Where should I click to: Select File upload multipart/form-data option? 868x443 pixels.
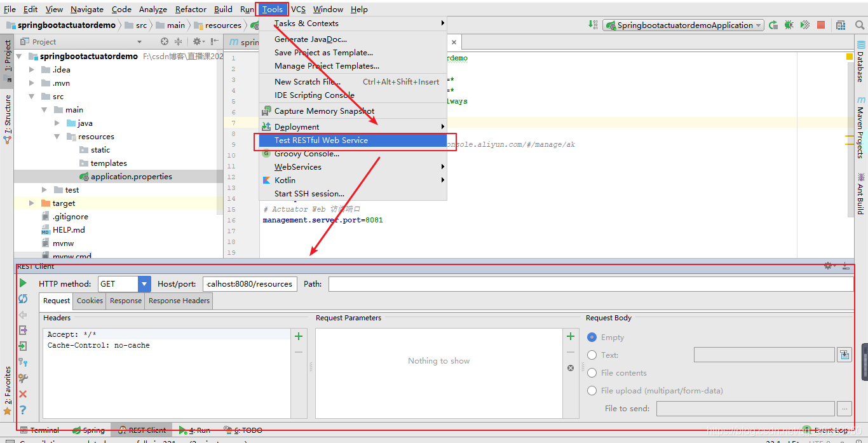(592, 391)
